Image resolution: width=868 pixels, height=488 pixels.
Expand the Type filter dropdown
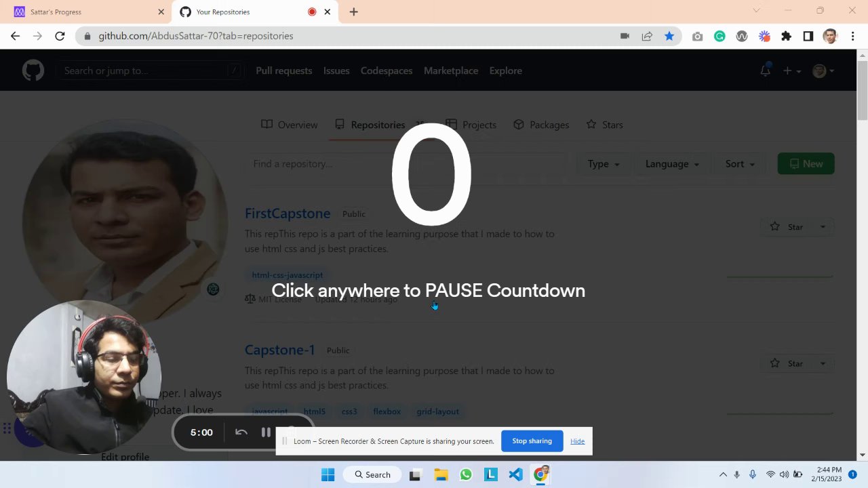tap(604, 164)
